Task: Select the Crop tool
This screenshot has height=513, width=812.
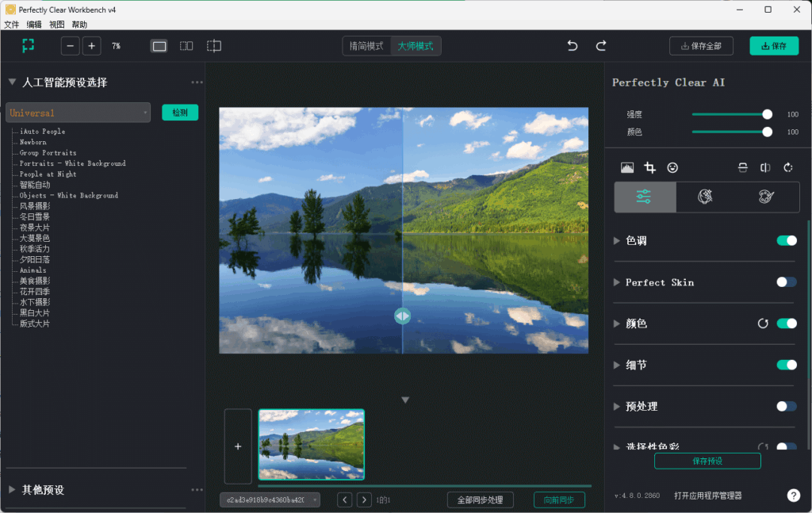Action: tap(649, 167)
